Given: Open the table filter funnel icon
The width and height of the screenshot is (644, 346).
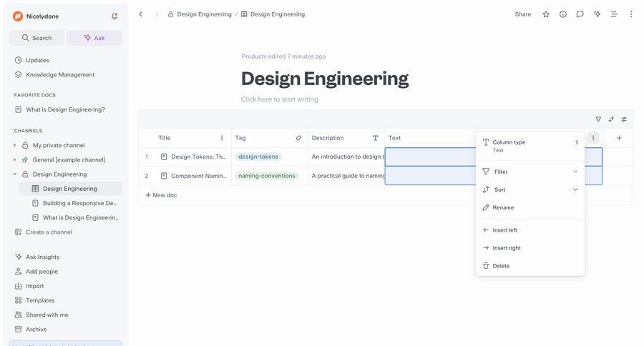Looking at the screenshot, I should 598,119.
